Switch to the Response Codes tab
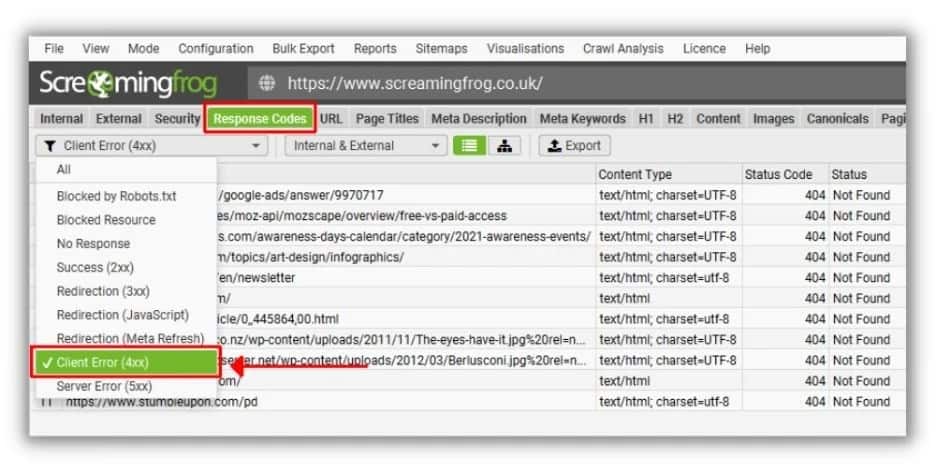 pyautogui.click(x=260, y=119)
